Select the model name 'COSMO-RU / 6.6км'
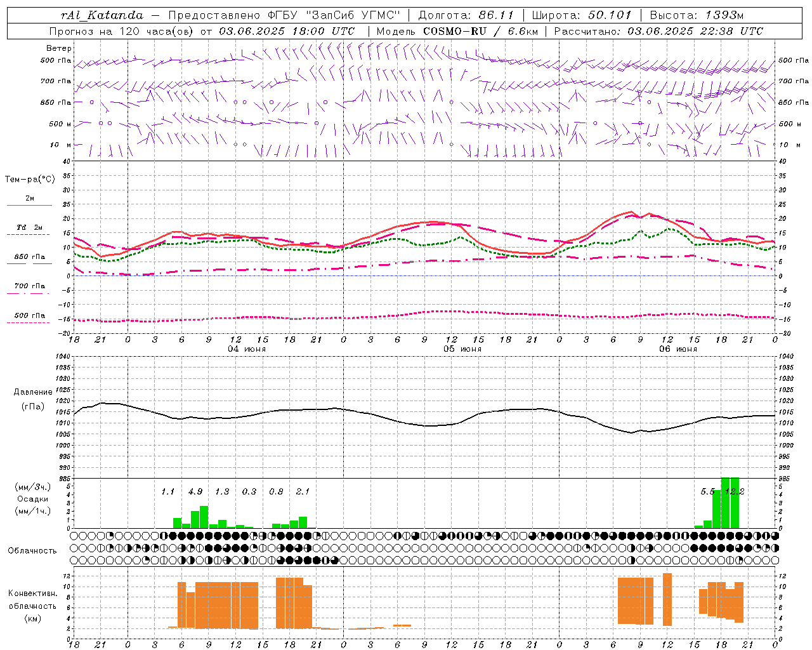The height and width of the screenshot is (650, 812). click(x=480, y=31)
